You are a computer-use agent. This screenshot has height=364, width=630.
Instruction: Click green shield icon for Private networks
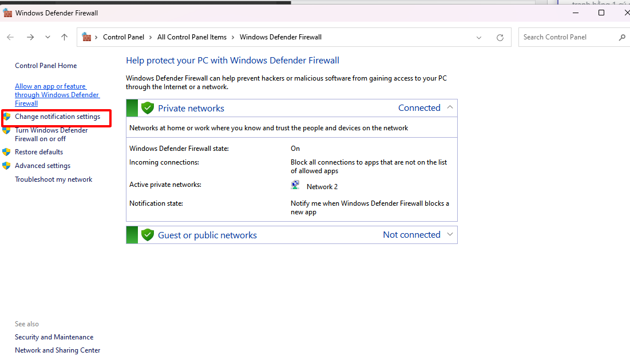click(x=148, y=108)
